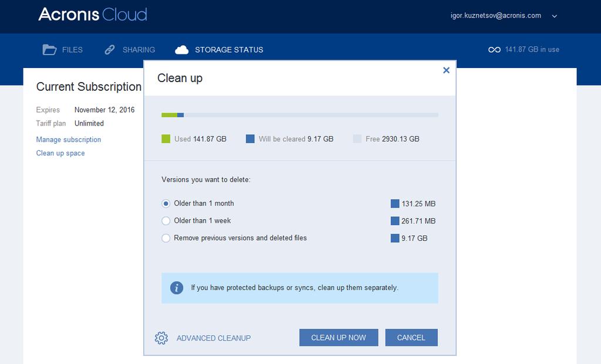Click the storage usage progress bar

[300, 115]
